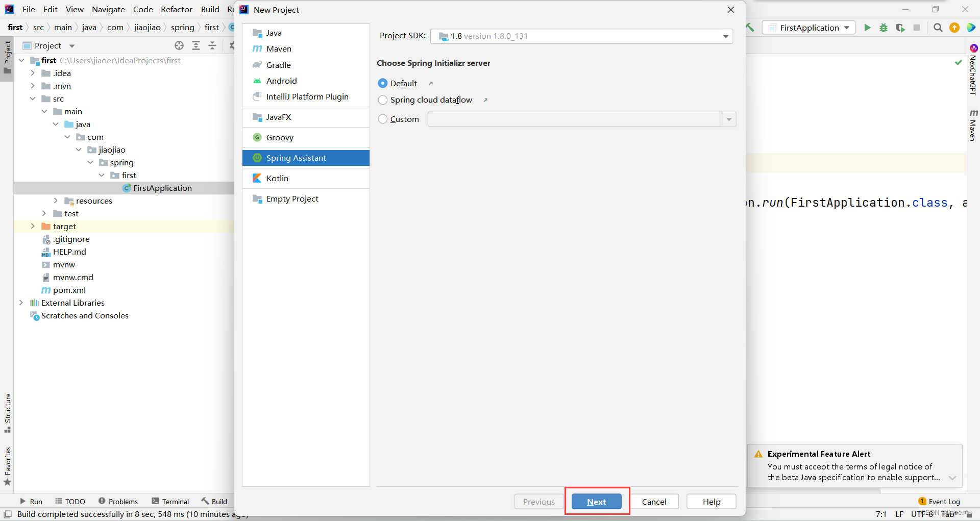The height and width of the screenshot is (521, 980).
Task: Open Spring cloud dataflow link arrow icon
Action: (485, 100)
